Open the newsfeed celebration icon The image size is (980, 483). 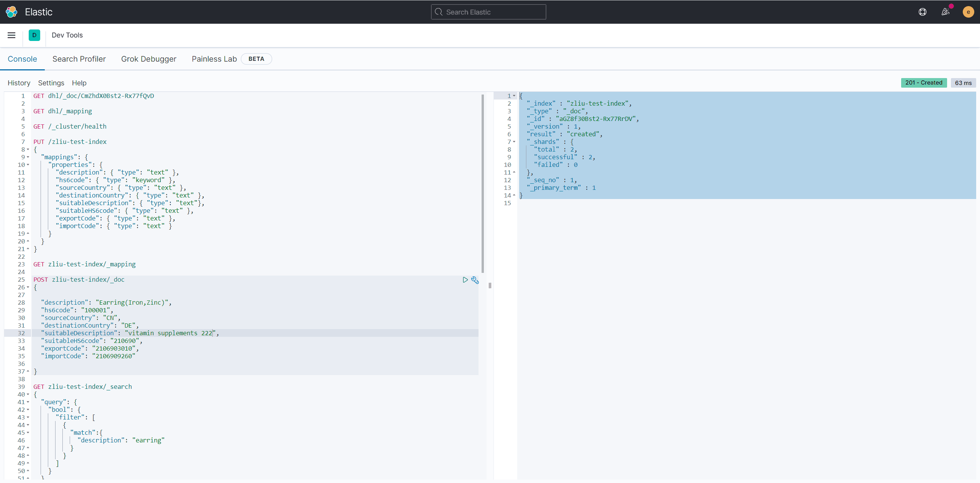pos(946,12)
